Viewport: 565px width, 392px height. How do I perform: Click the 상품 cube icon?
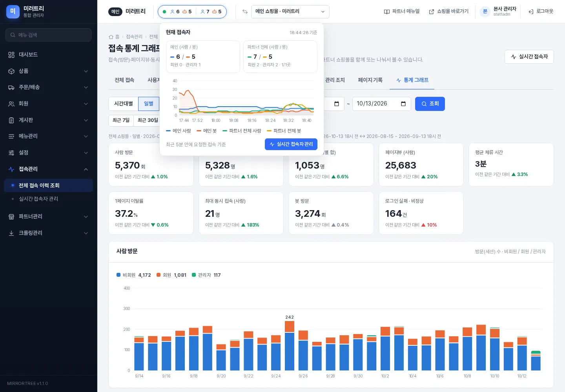11,71
